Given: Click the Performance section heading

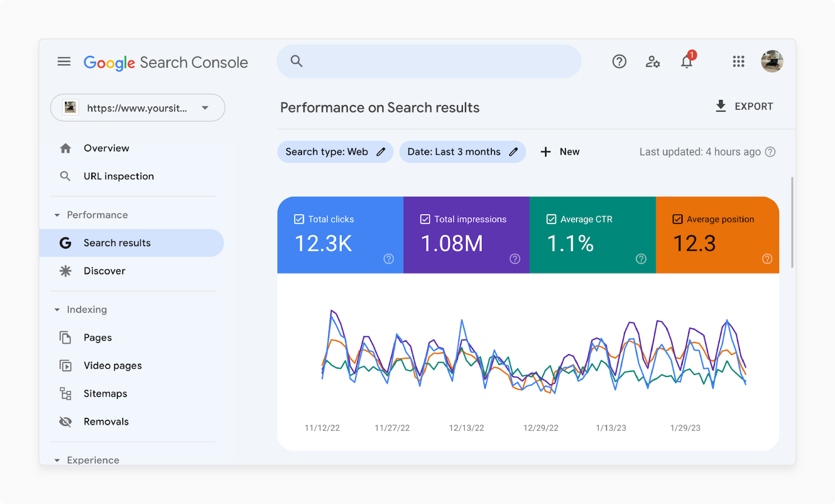Looking at the screenshot, I should click(x=97, y=215).
